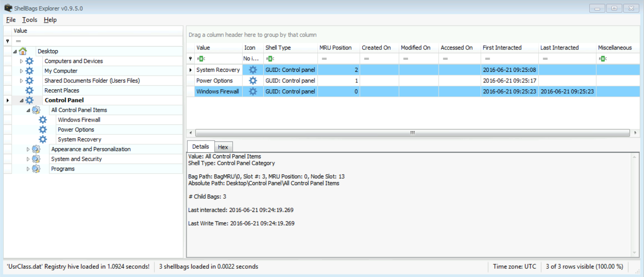Expand Shared Documents Folder node
644x277 pixels.
click(x=22, y=81)
